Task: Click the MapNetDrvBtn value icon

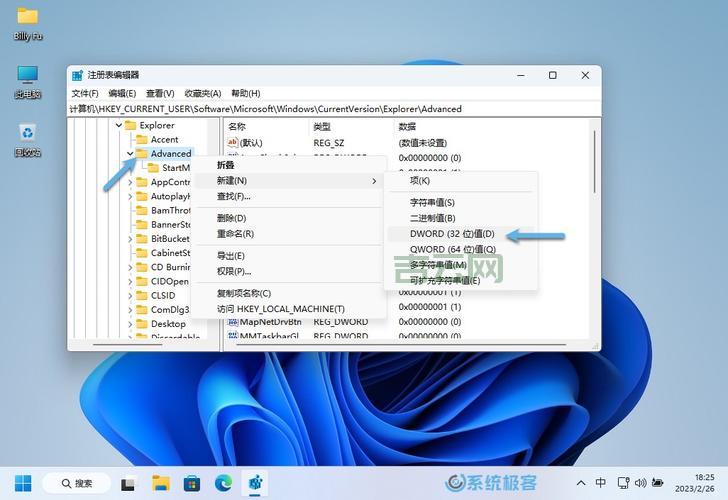Action: point(233,321)
